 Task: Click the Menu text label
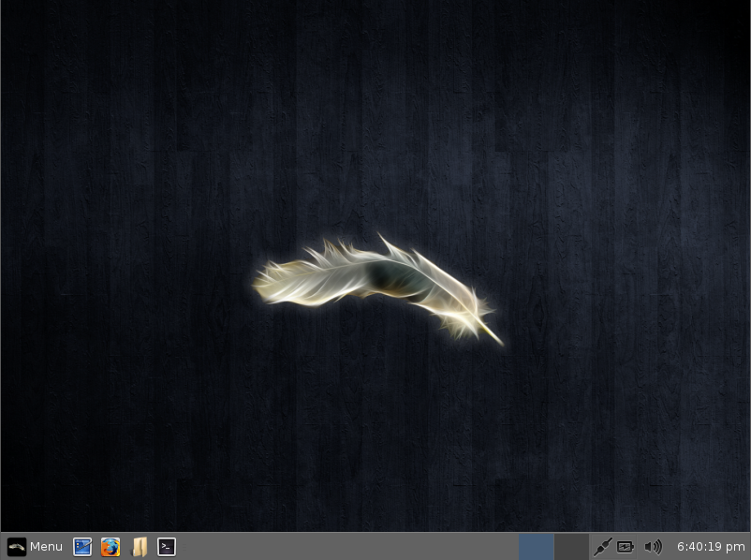point(46,547)
